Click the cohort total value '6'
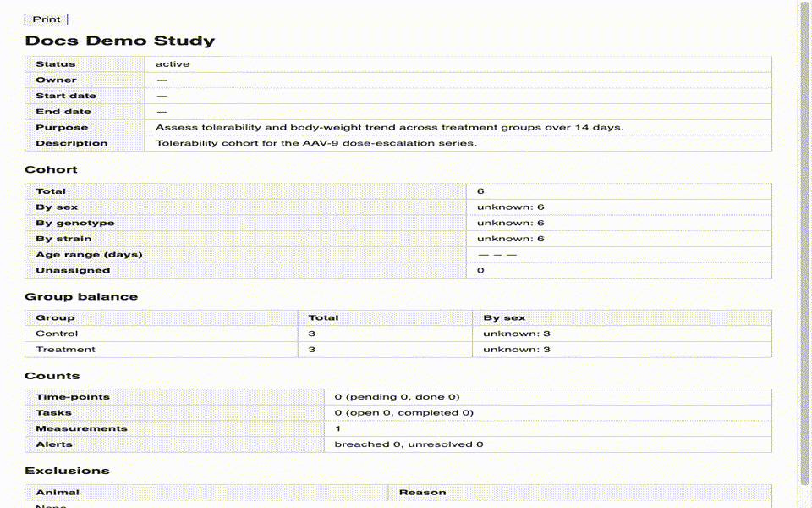 tap(480, 191)
